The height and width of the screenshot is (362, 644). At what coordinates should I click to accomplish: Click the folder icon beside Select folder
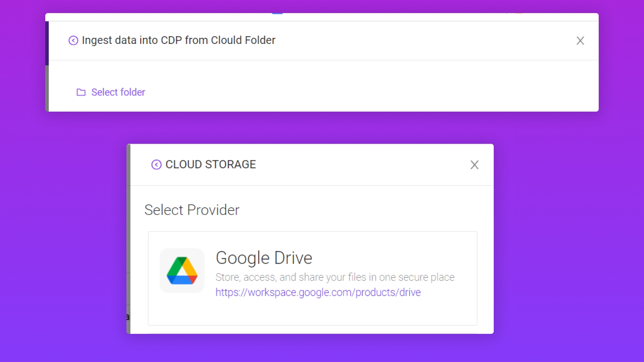coord(81,92)
